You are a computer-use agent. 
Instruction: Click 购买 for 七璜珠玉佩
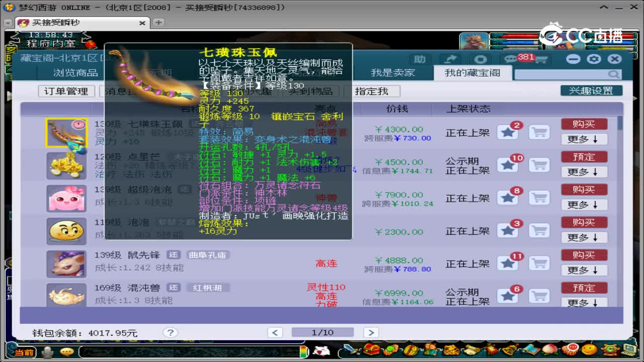tap(584, 124)
